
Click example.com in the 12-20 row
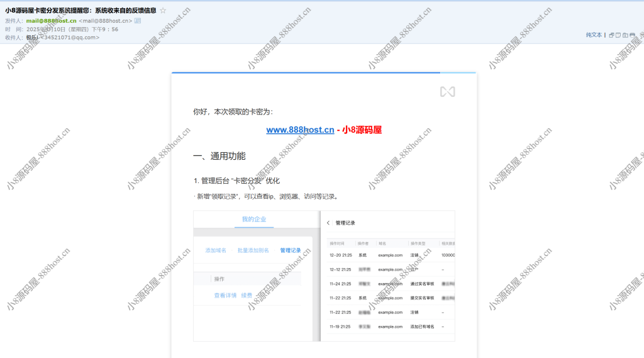click(x=390, y=255)
